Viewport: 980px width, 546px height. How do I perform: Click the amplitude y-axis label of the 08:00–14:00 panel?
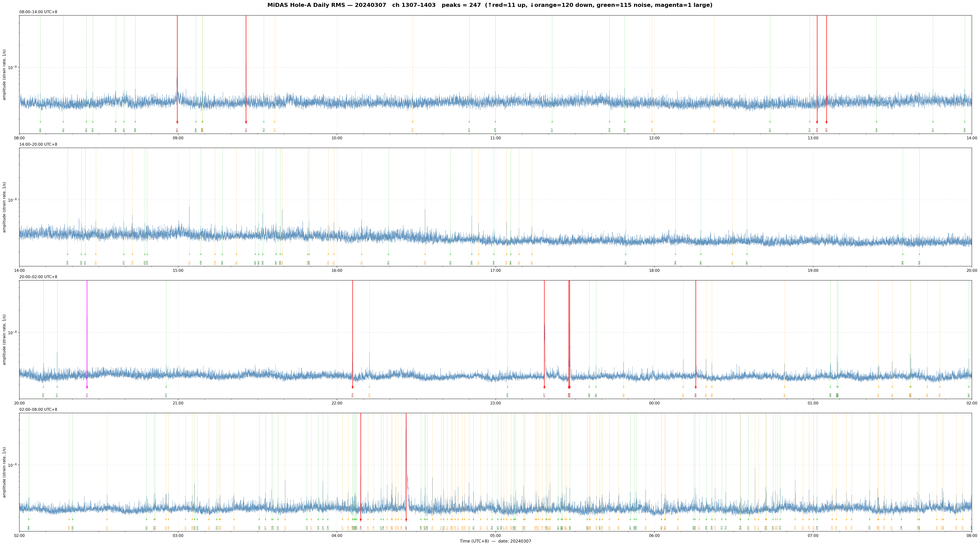click(x=5, y=75)
